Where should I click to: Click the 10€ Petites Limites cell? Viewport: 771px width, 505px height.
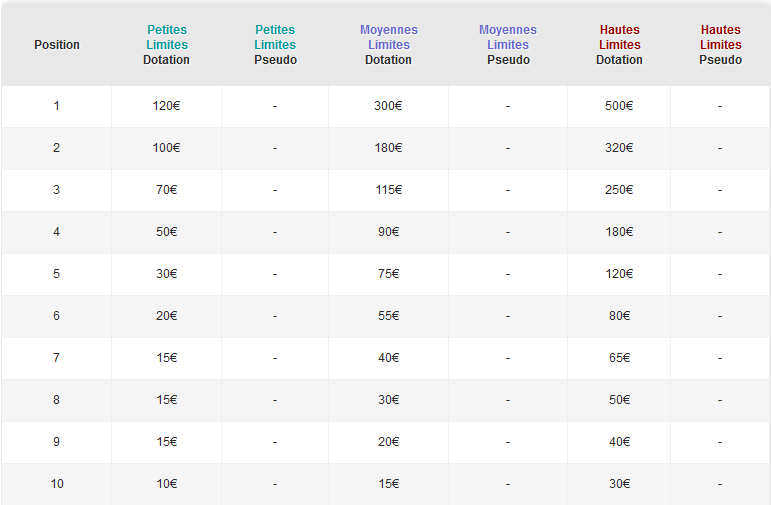(167, 484)
